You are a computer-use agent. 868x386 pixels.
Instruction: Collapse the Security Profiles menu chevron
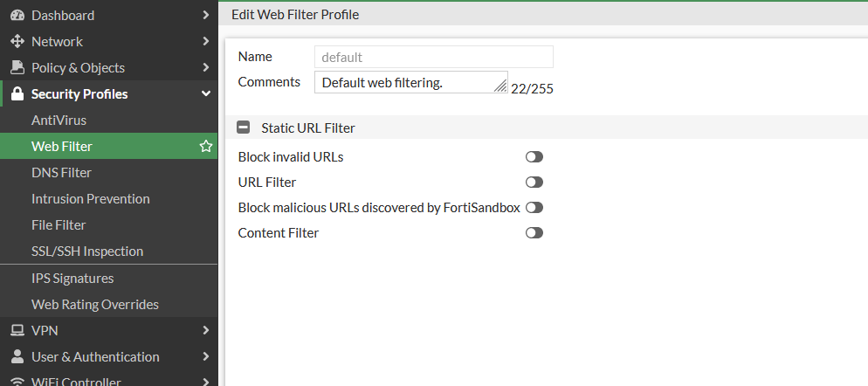206,93
